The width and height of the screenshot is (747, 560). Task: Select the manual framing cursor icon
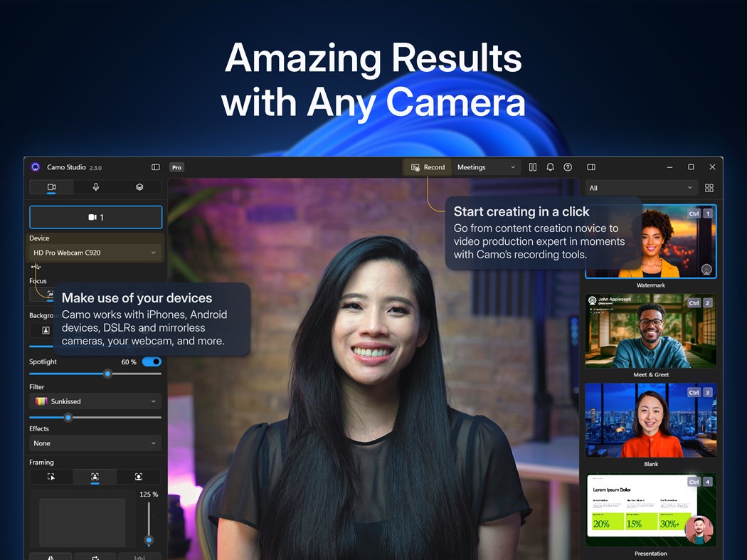51,477
